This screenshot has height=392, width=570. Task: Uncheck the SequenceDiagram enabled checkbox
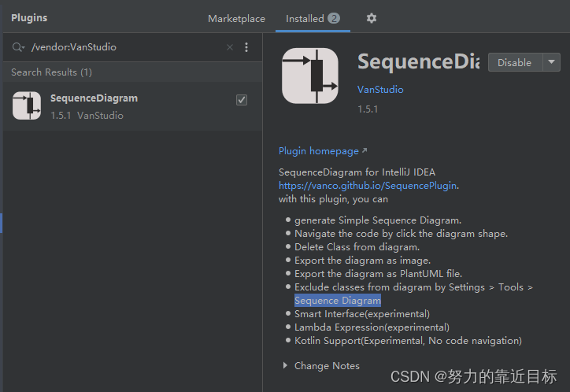tap(242, 100)
